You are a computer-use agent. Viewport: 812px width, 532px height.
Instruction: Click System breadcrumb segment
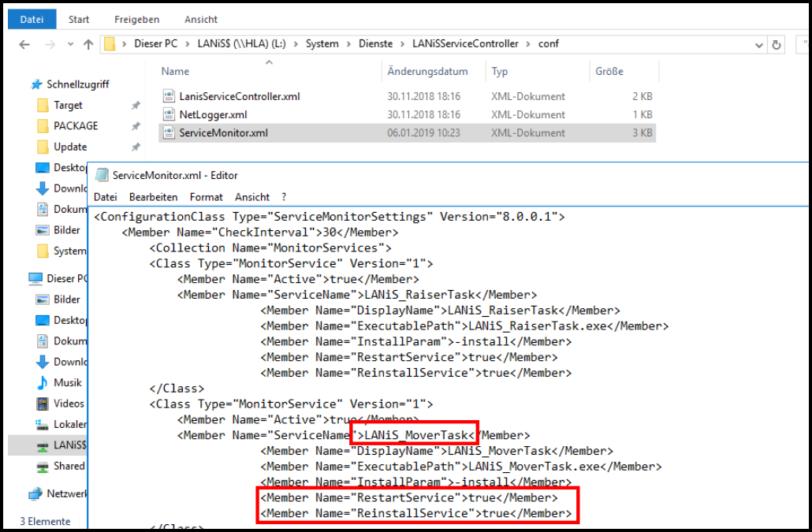tap(322, 44)
